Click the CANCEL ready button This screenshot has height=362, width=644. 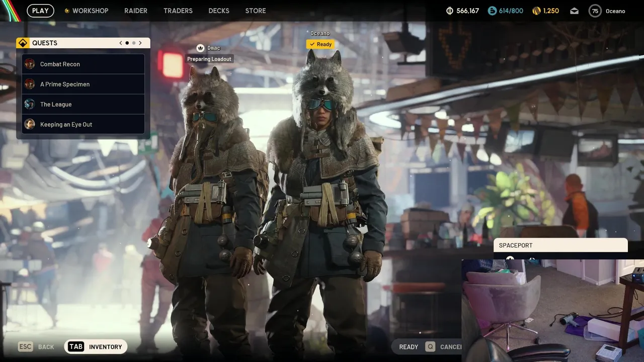click(x=451, y=347)
